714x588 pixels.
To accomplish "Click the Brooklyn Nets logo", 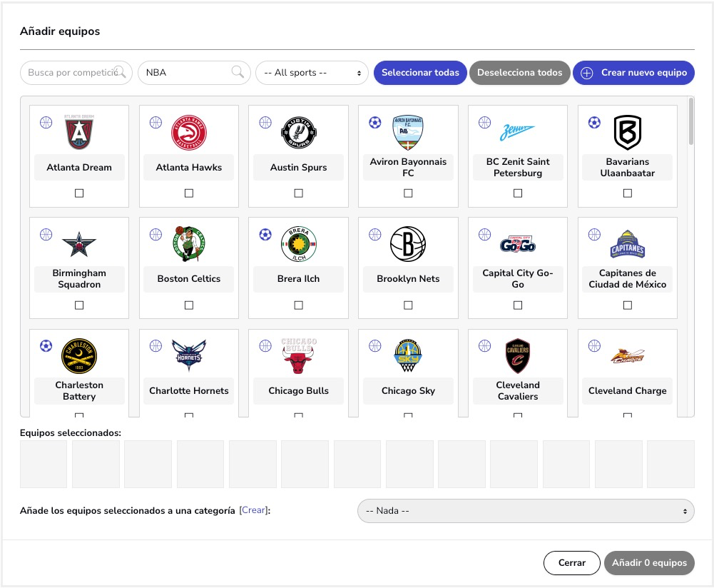I will [x=408, y=244].
